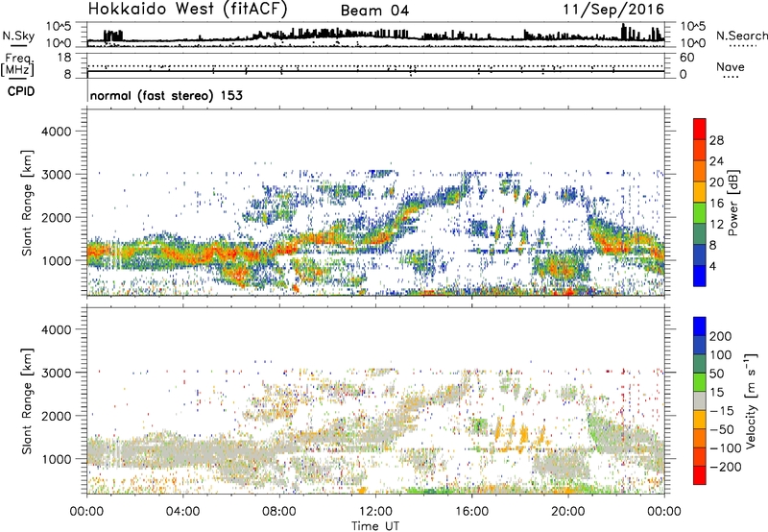Click the '28' Power colorbar tick label
This screenshot has height=532, width=768.
716,140
